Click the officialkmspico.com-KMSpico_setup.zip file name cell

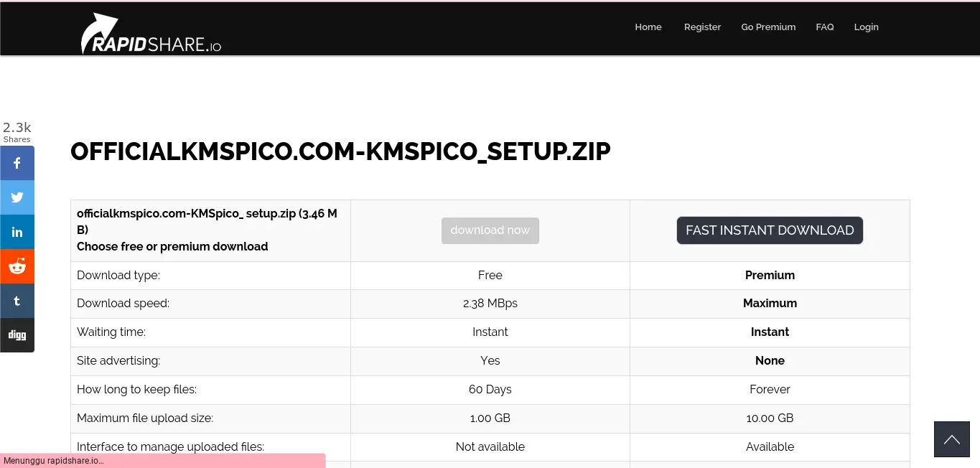tap(210, 230)
